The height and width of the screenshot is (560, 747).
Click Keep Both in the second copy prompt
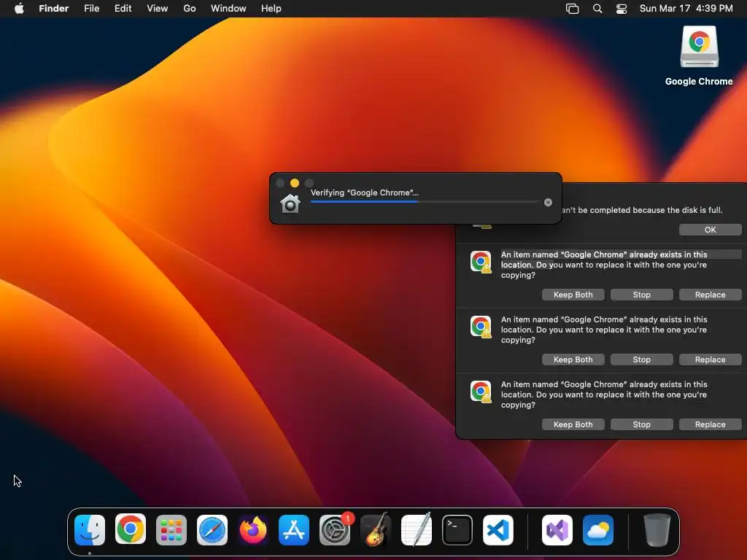tap(573, 359)
